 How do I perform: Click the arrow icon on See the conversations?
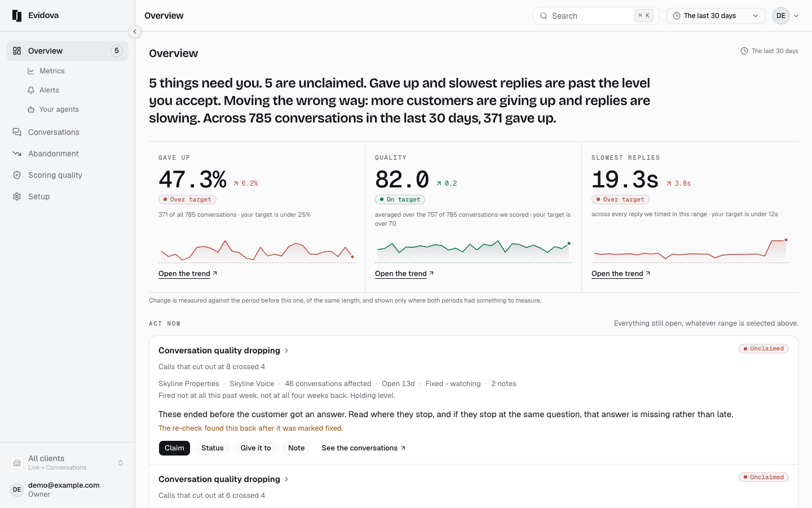(x=403, y=448)
